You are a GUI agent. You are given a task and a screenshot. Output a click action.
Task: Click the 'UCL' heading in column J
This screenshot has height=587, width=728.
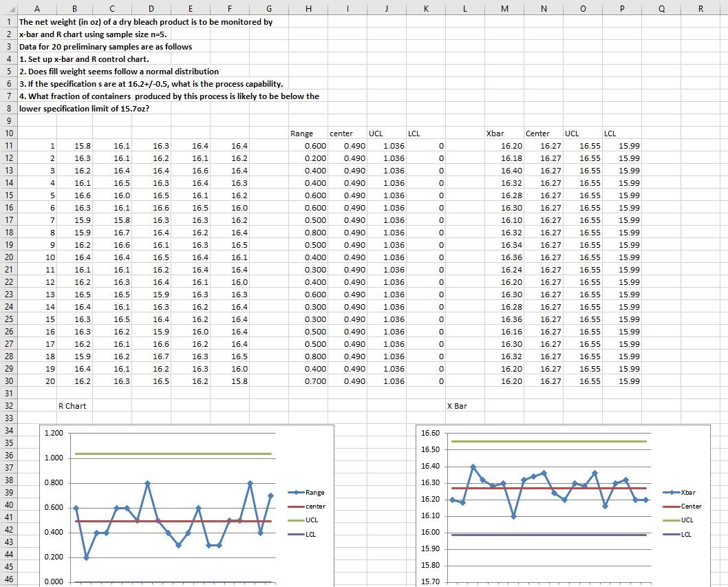pos(387,134)
